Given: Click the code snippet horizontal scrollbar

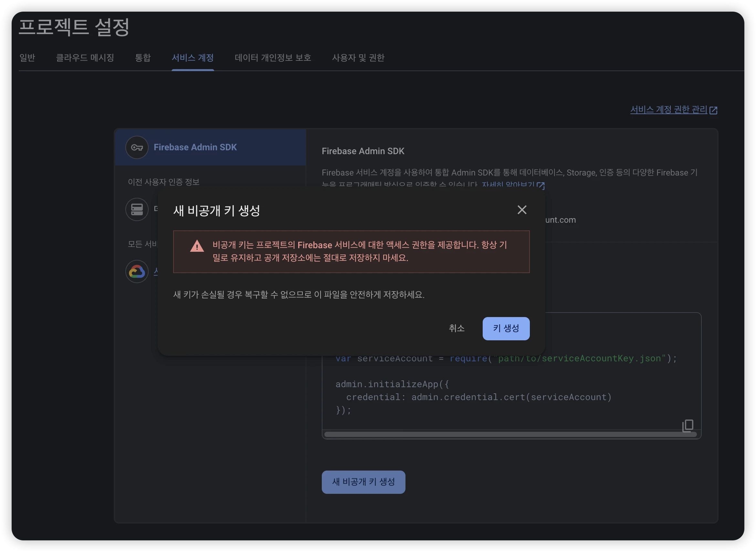Looking at the screenshot, I should [x=510, y=434].
